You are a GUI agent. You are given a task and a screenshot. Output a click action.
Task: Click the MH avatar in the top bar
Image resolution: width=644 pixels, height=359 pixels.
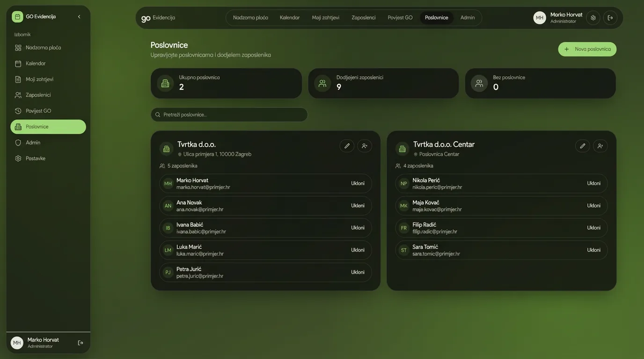coord(540,18)
